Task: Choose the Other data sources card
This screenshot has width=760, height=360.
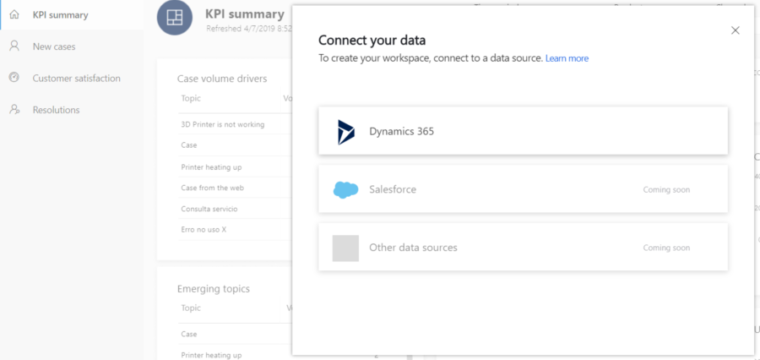Action: (x=523, y=247)
